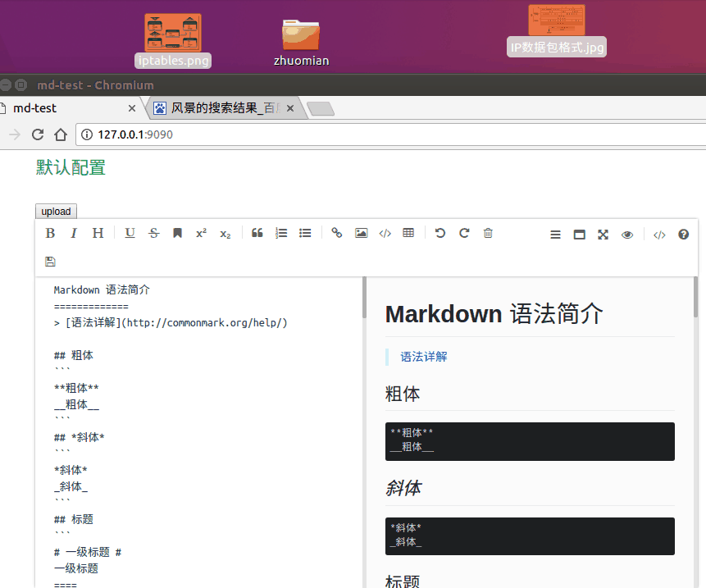Click the editor pane vertical scrollbar
Viewport: 706px width, 588px height.
point(364,298)
